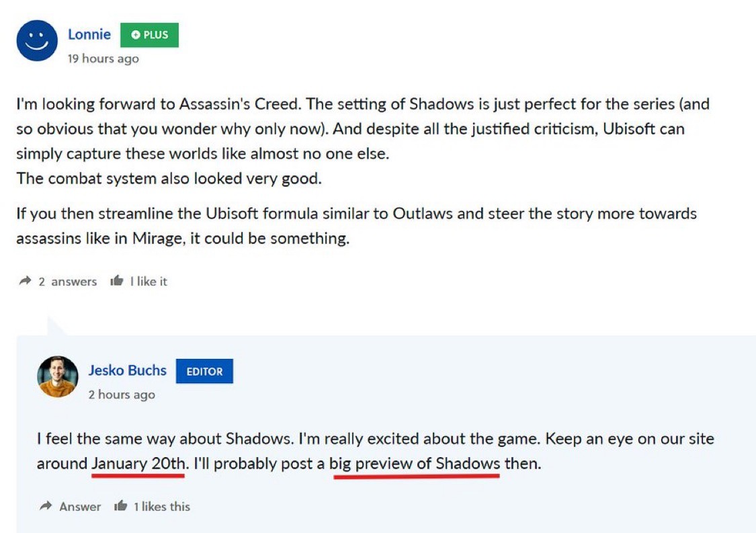This screenshot has width=756, height=533.
Task: Click the "19 hours ago" timestamp
Action: 103,58
